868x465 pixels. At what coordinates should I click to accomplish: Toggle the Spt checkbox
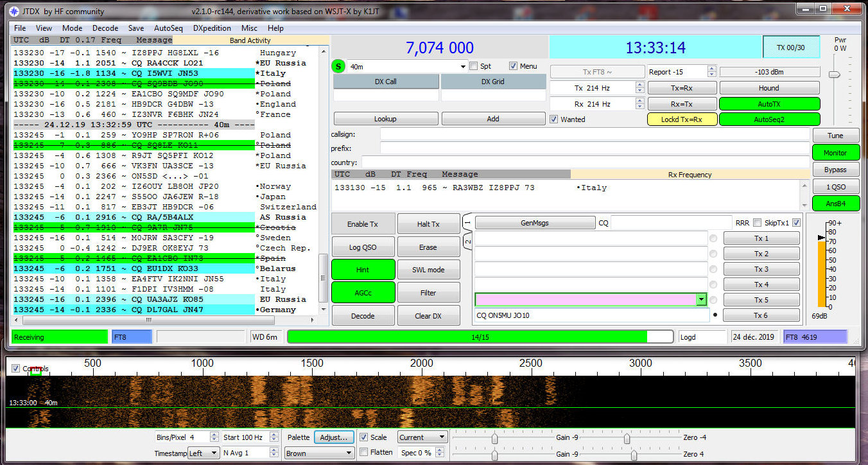pyautogui.click(x=474, y=66)
